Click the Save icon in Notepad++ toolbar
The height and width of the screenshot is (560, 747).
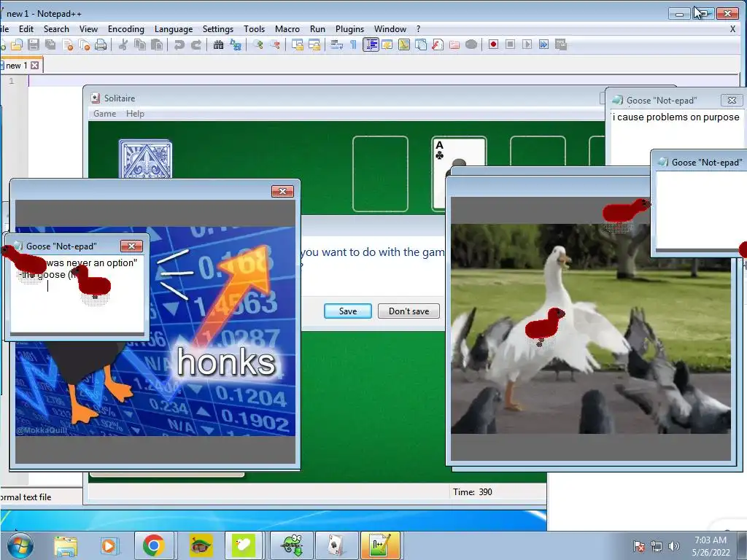[34, 44]
